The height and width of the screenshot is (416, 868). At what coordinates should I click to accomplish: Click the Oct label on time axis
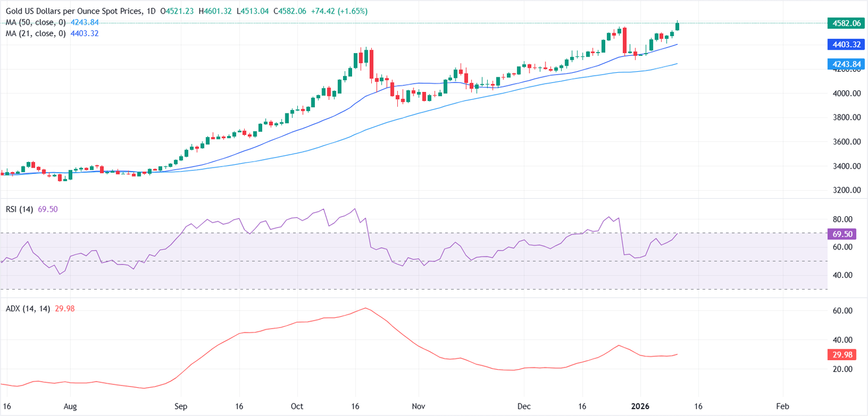(298, 406)
